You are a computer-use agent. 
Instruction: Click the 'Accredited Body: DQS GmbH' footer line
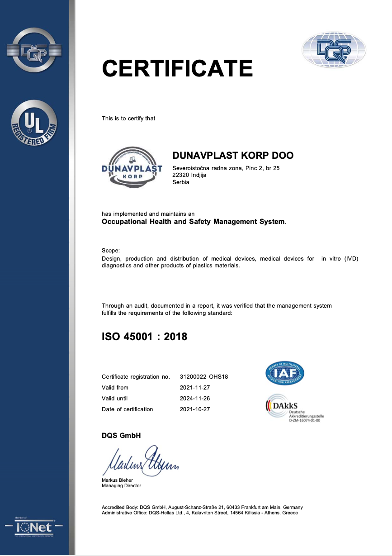pos(202,508)
